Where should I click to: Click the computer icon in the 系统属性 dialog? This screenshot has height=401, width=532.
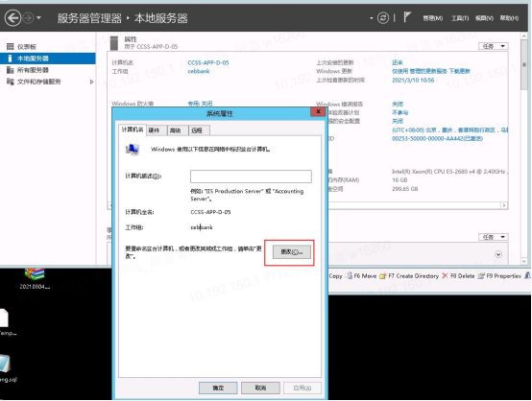[x=133, y=149]
